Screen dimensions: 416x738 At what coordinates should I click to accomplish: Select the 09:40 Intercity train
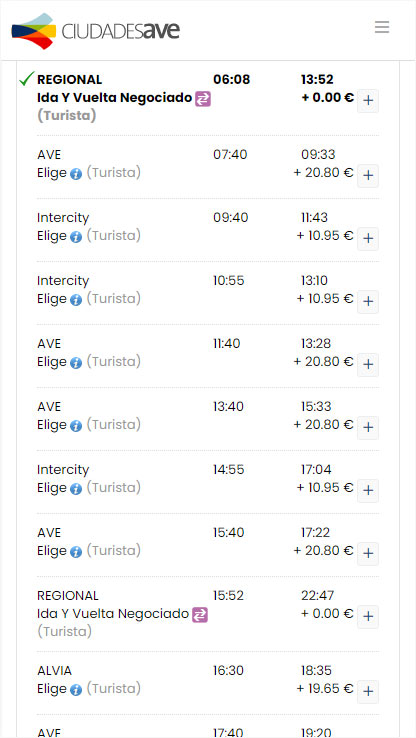point(208,230)
